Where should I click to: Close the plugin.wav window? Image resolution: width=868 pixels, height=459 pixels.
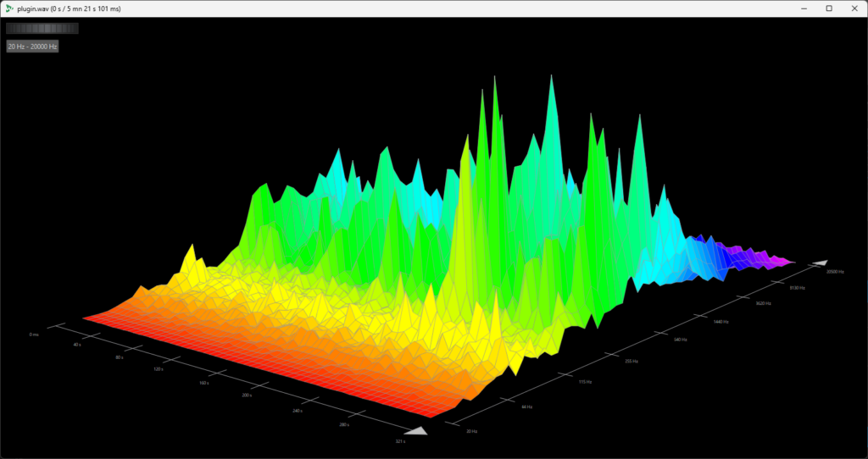click(x=854, y=8)
